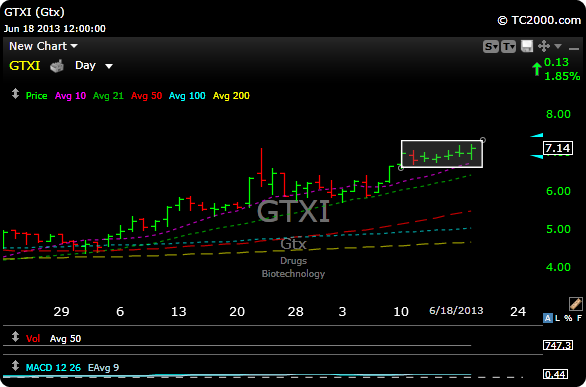Select the L logarithmic scale option
The height and width of the screenshot is (387, 586).
click(x=558, y=318)
